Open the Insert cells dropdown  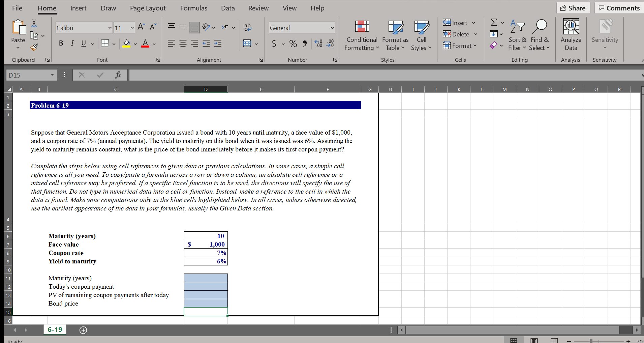pyautogui.click(x=473, y=23)
